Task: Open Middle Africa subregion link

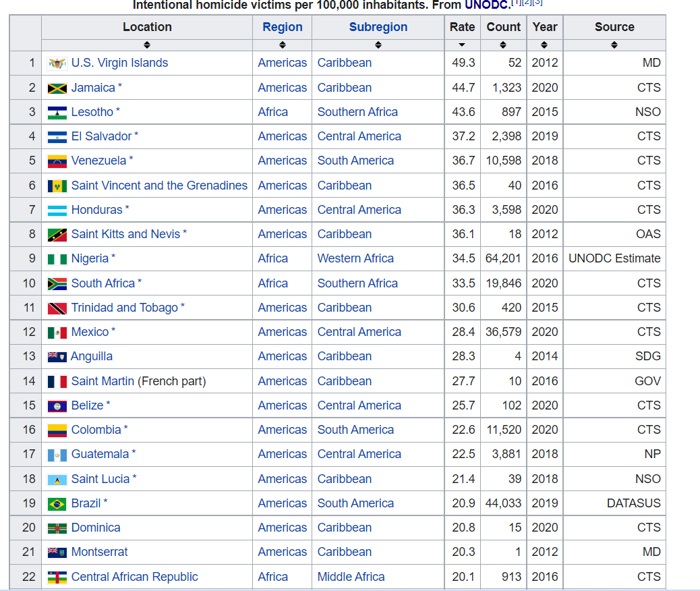Action: coord(351,577)
